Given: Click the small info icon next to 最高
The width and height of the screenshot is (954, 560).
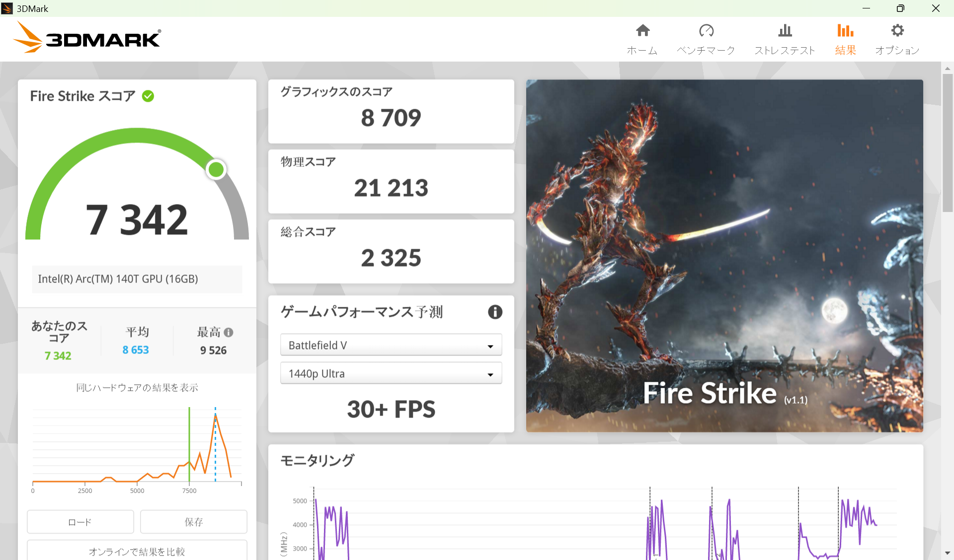Looking at the screenshot, I should pos(229,332).
